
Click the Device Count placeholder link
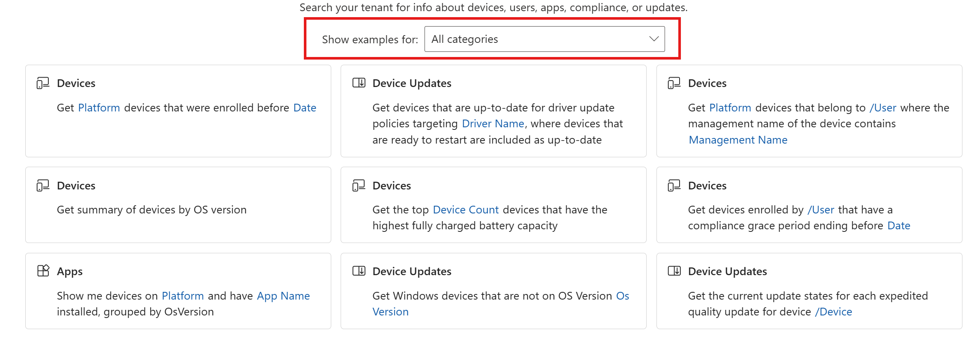(466, 210)
